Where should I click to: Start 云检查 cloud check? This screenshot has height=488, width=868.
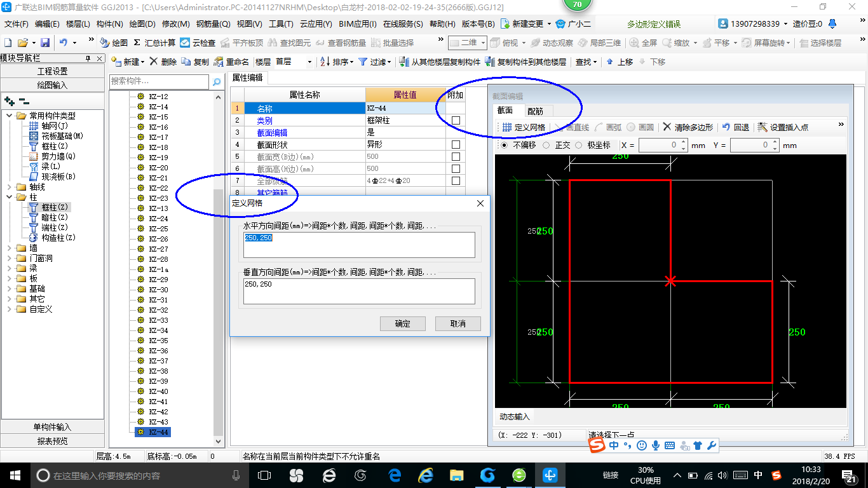click(x=198, y=43)
